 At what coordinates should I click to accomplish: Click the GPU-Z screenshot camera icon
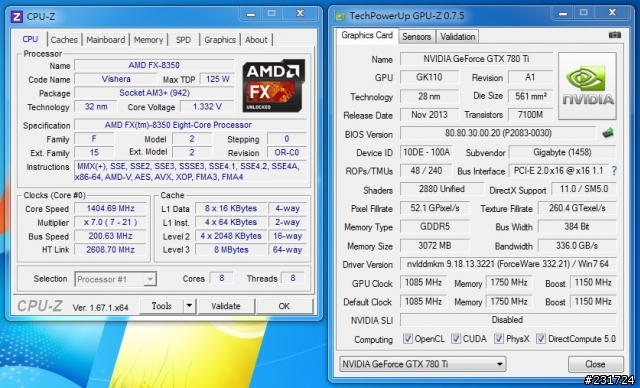pyautogui.click(x=615, y=35)
